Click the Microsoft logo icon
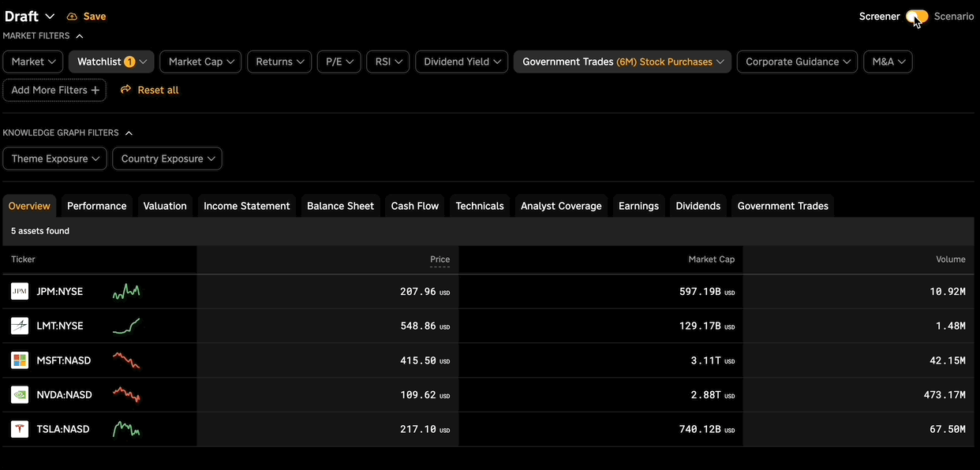Screen dimensions: 980x470 pyautogui.click(x=20, y=360)
